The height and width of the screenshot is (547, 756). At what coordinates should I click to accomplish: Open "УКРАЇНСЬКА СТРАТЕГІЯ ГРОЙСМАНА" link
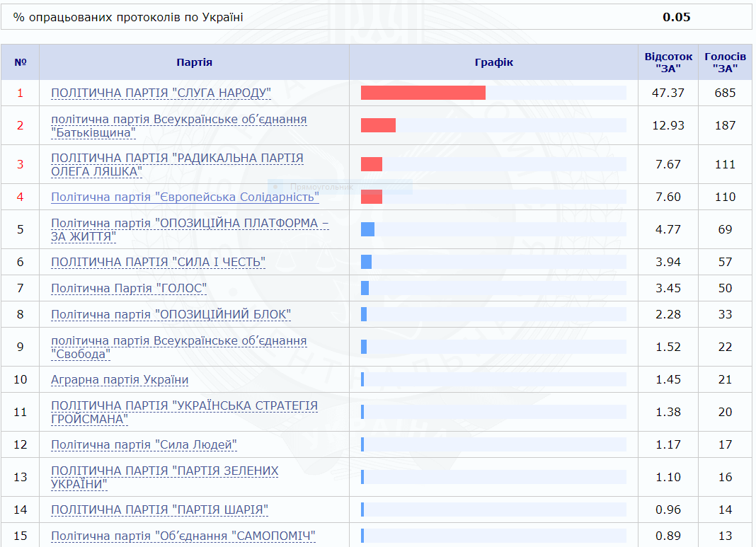(184, 406)
